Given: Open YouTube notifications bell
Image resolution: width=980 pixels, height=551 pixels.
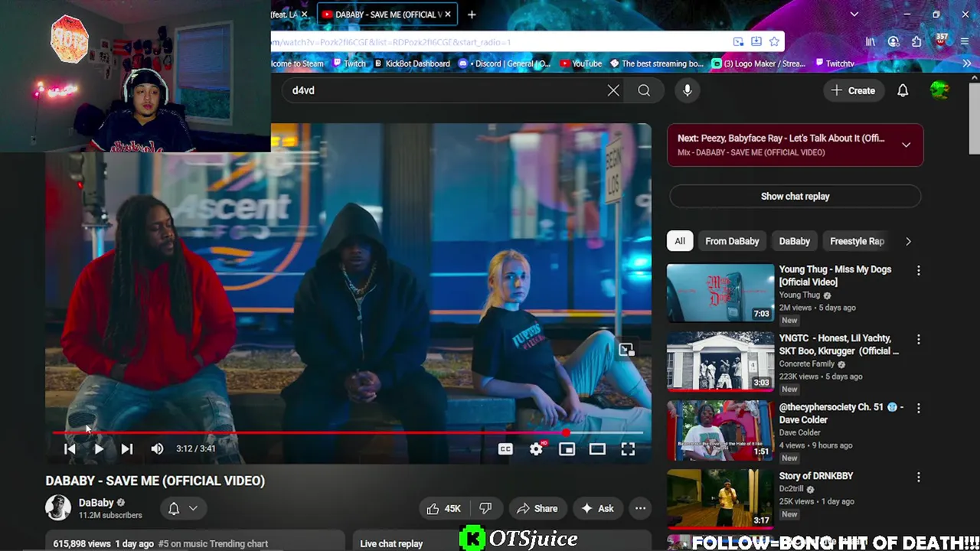Looking at the screenshot, I should tap(903, 90).
